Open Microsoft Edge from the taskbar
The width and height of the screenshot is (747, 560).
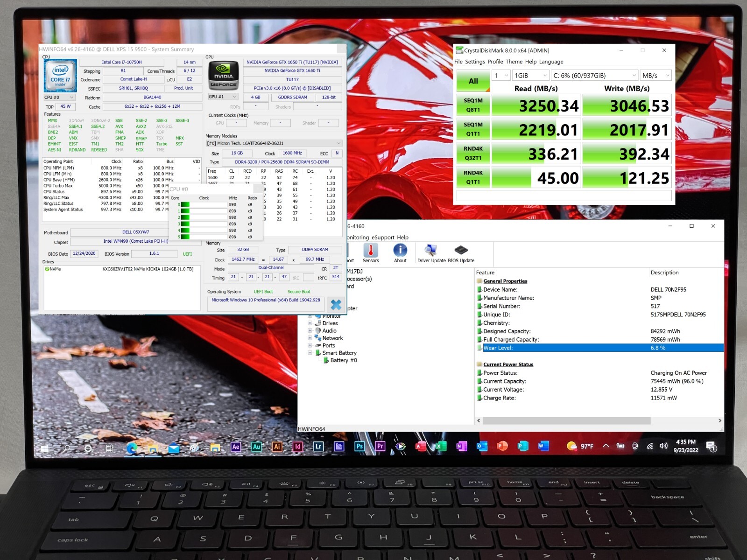[x=132, y=448]
